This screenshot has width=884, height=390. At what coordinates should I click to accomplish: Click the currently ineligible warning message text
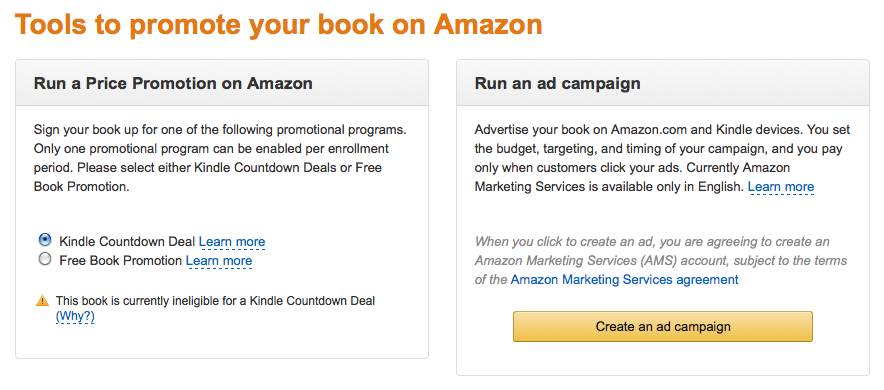(x=215, y=301)
